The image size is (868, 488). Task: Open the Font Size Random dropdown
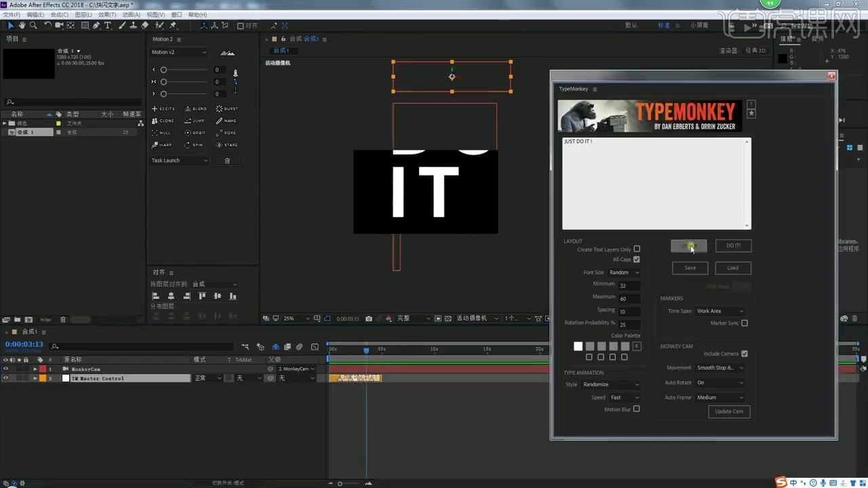(624, 272)
